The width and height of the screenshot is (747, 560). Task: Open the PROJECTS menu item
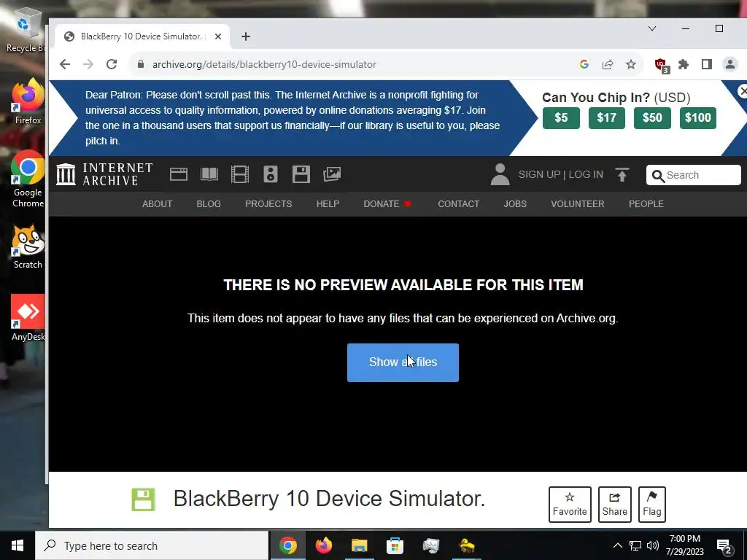(268, 204)
